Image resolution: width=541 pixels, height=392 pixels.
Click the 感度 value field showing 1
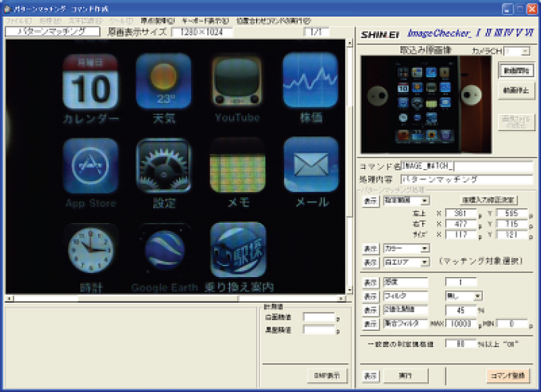click(461, 282)
